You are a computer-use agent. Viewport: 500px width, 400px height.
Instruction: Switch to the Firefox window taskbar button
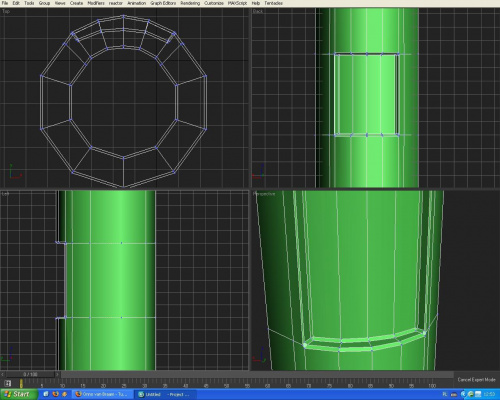[x=103, y=394]
